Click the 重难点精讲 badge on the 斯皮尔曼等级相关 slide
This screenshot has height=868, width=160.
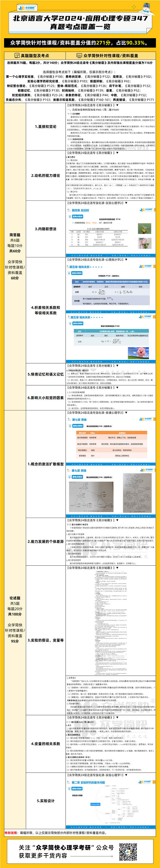[x=78, y=323]
